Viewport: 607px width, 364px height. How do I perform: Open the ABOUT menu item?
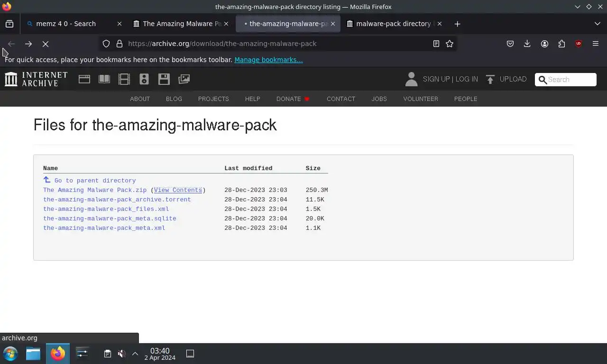[x=140, y=99]
